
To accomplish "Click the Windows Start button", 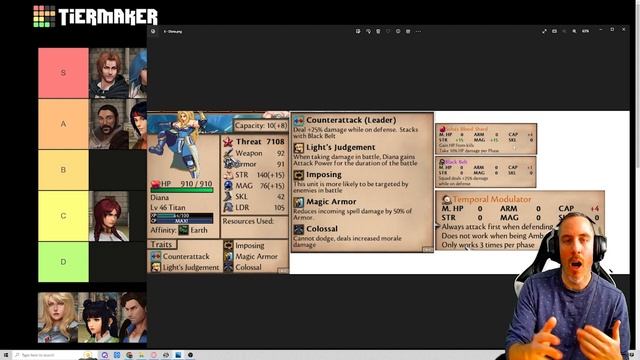I will pos(6,355).
